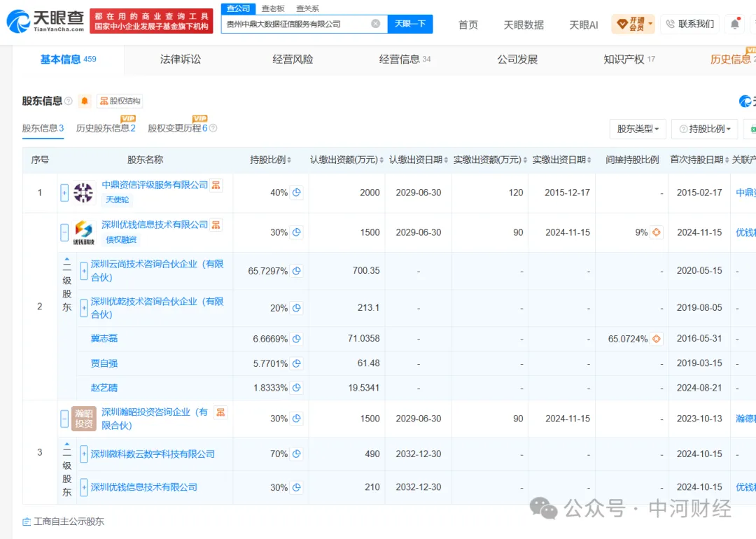
Task: Collapse the 深圳瀚昭投资咨询企业 row
Action: coord(64,419)
